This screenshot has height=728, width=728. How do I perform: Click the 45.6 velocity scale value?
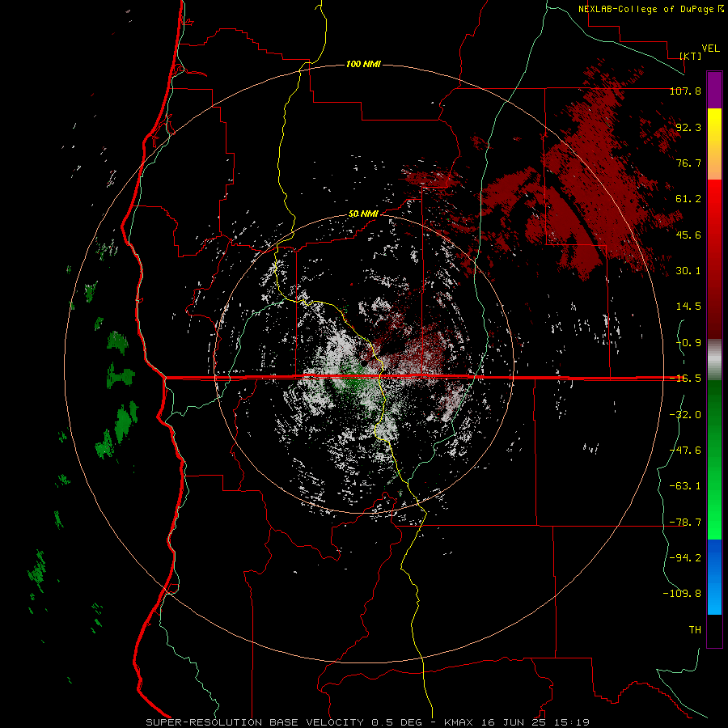688,235
